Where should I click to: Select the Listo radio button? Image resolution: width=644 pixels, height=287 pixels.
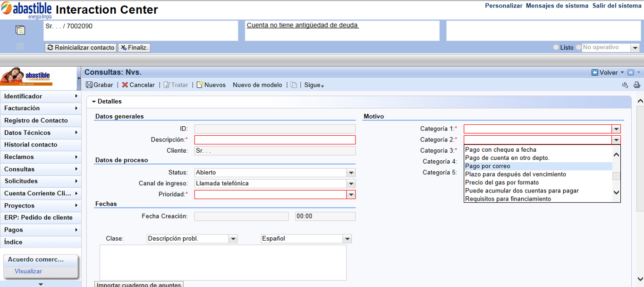click(556, 48)
